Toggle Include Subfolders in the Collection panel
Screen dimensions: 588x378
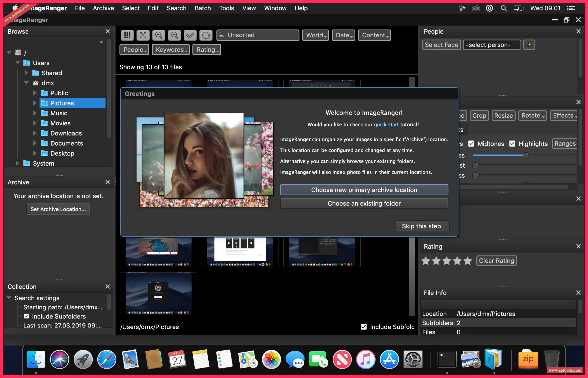click(x=26, y=316)
